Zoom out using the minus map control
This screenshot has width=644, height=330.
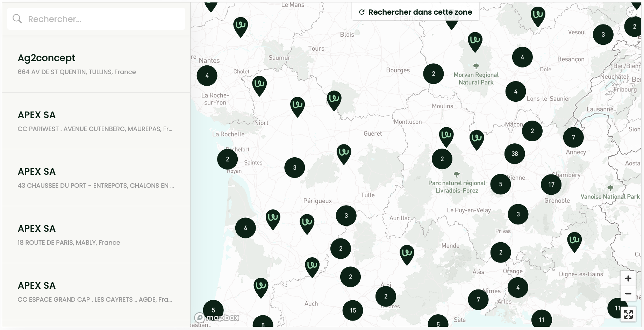(x=628, y=294)
